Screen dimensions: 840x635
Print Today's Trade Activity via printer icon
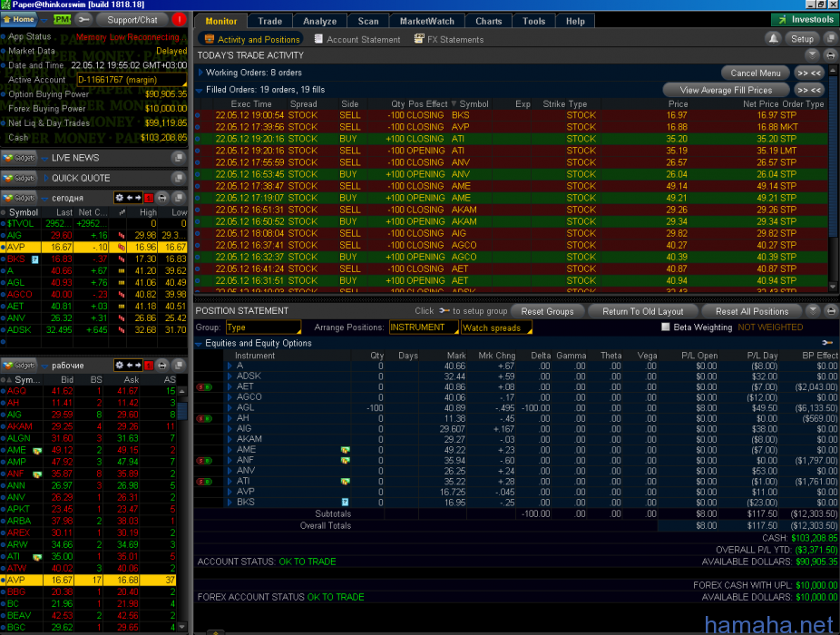(x=830, y=55)
